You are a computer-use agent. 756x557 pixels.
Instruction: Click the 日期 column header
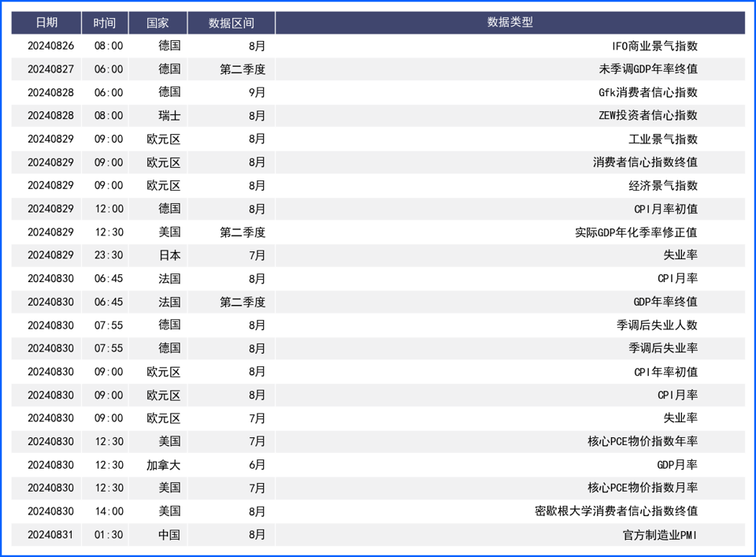click(x=46, y=23)
